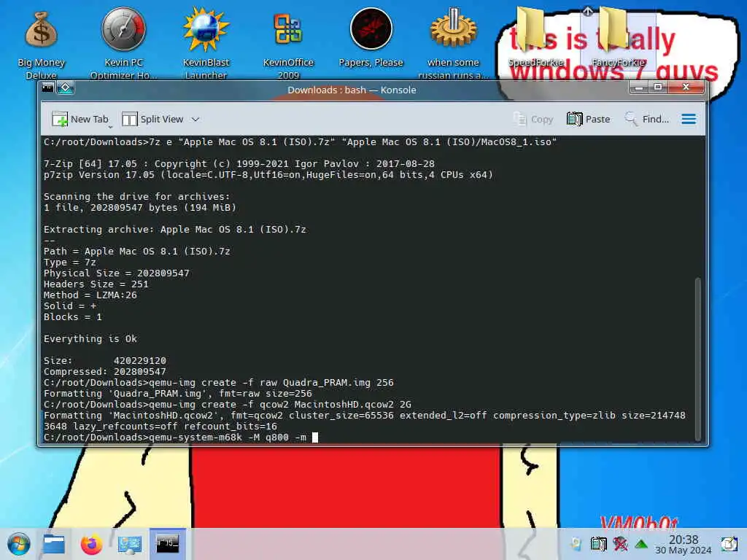The width and height of the screenshot is (747, 560).
Task: Click the 'Blocks = 1' line
Action: tap(72, 316)
